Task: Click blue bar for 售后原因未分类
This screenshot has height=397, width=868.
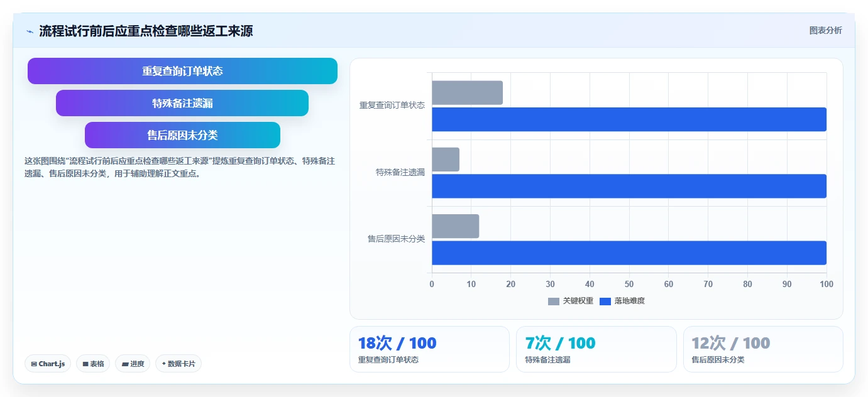Action: [x=629, y=253]
